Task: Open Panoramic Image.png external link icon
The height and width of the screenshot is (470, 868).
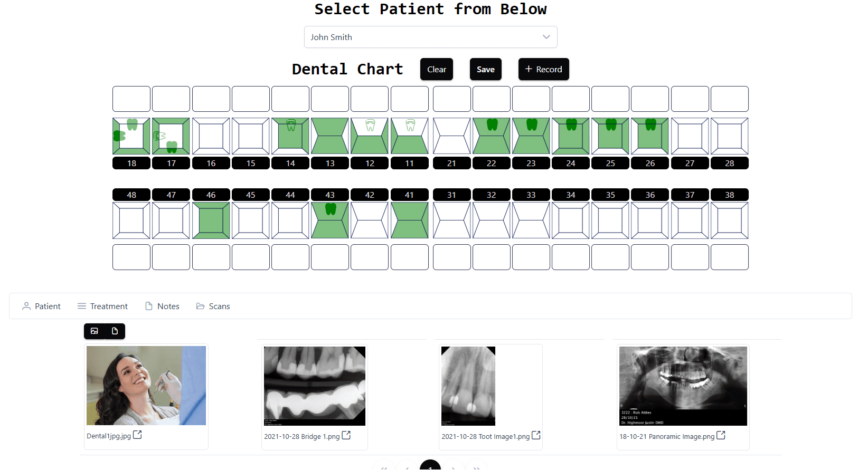Action: 721,436
